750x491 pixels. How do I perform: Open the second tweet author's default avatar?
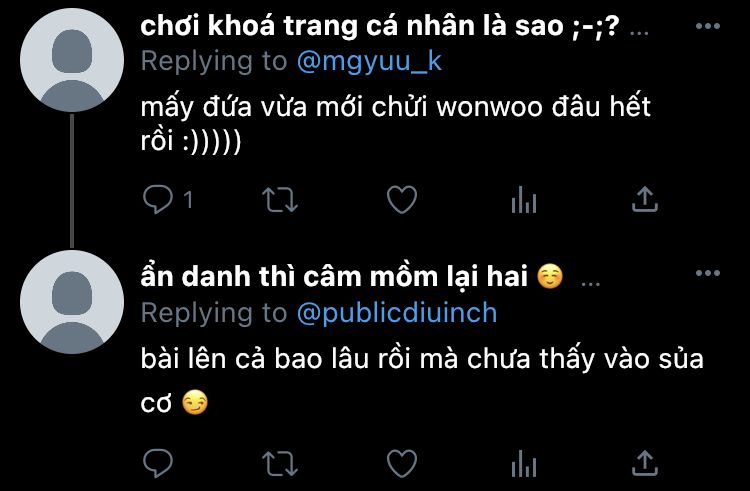[x=72, y=302]
